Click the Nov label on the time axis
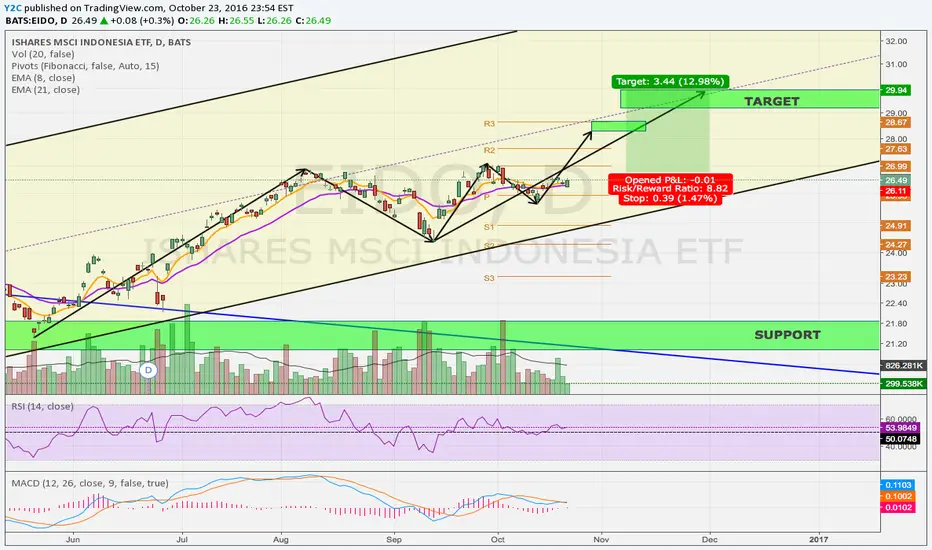This screenshot has height=550, width=932. (x=601, y=540)
